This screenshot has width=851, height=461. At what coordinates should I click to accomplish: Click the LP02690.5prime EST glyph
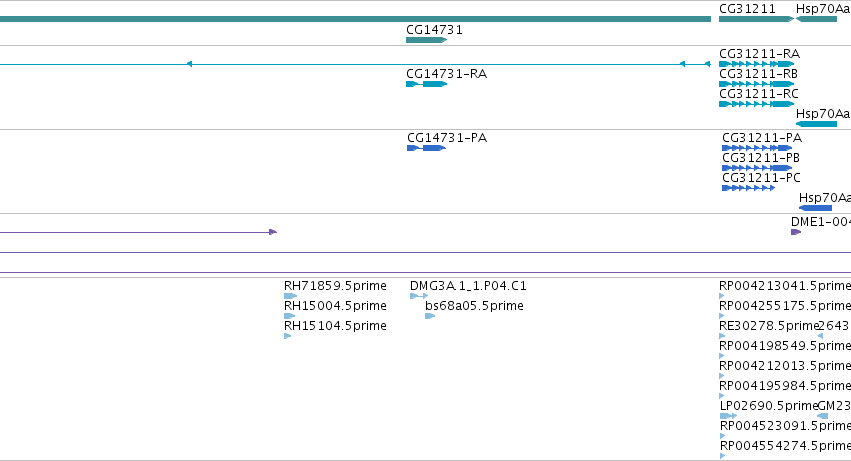pos(728,416)
